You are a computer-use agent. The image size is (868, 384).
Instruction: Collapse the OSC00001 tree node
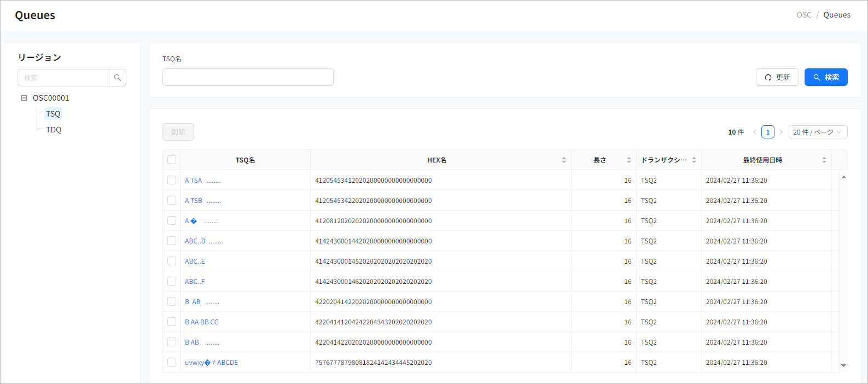click(24, 98)
